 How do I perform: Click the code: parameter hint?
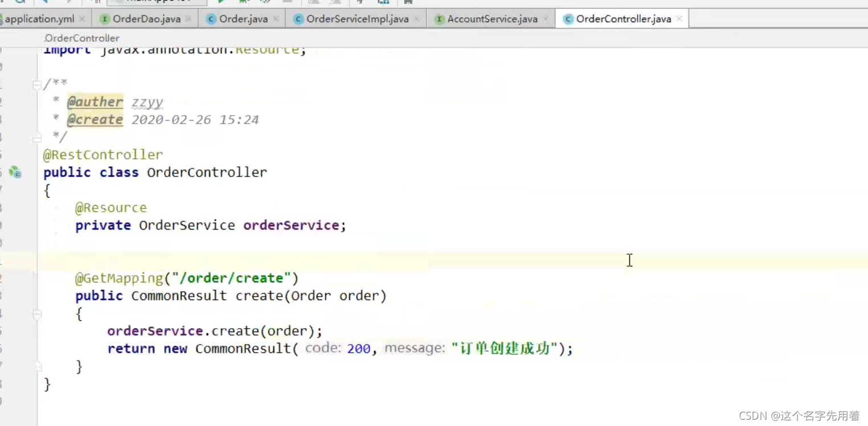(323, 348)
